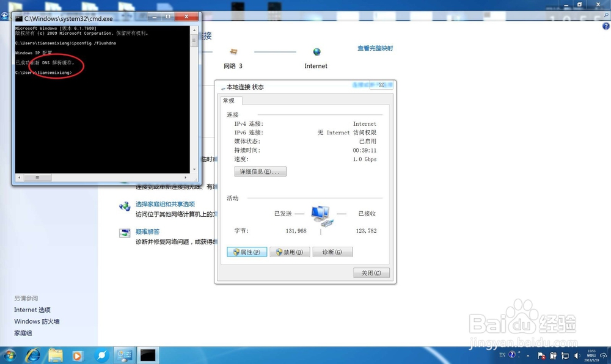Open 查看完整映射 link
The height and width of the screenshot is (364, 611).
[375, 48]
